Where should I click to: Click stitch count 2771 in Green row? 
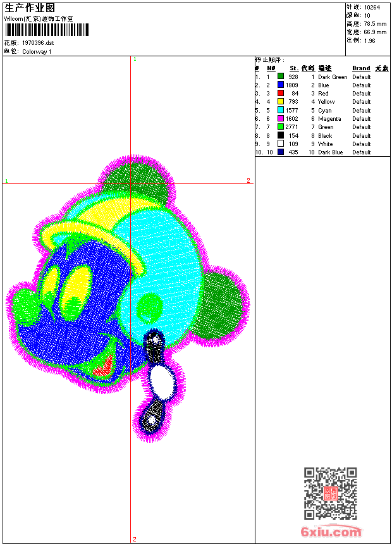click(x=291, y=127)
